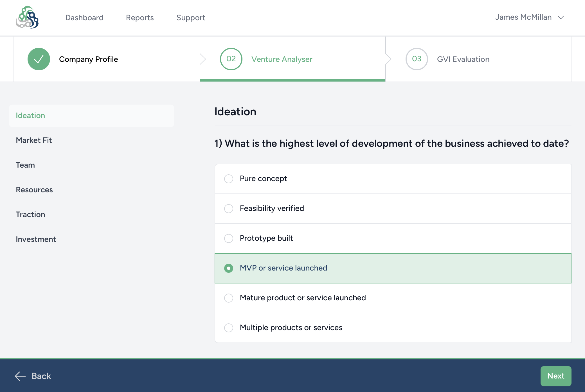Image resolution: width=585 pixels, height=392 pixels.
Task: Click the Company Profile green checkmark icon
Action: click(x=39, y=59)
